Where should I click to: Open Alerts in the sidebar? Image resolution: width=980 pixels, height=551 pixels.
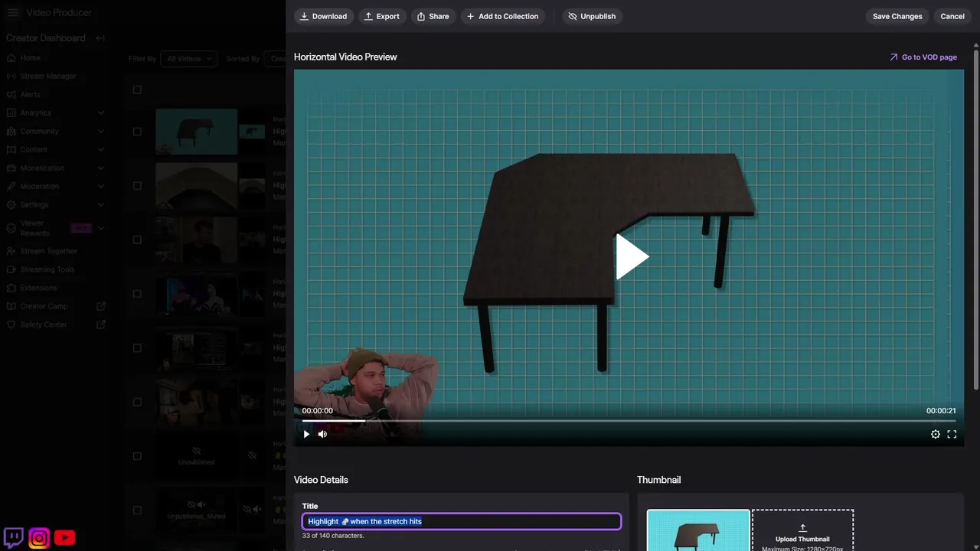point(31,95)
